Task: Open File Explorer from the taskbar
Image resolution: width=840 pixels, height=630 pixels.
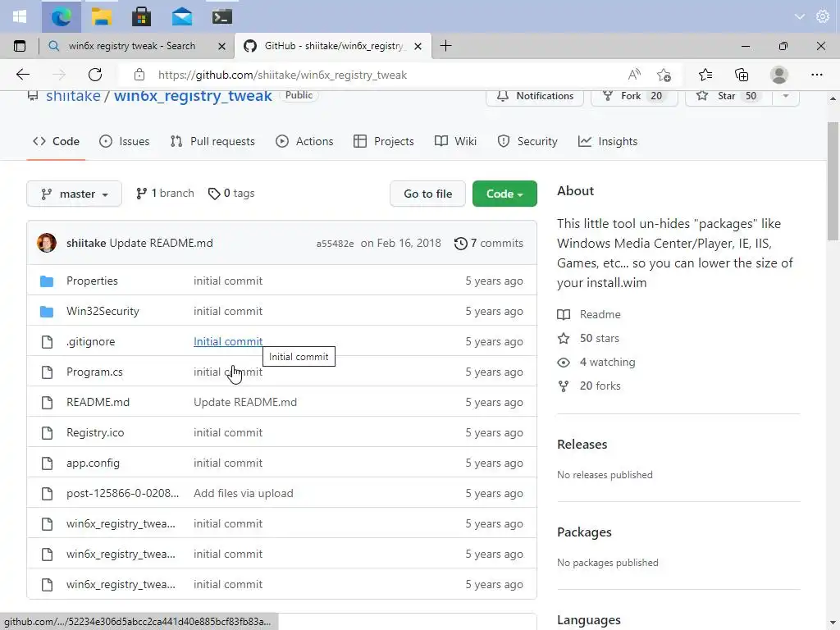Action: click(x=101, y=16)
